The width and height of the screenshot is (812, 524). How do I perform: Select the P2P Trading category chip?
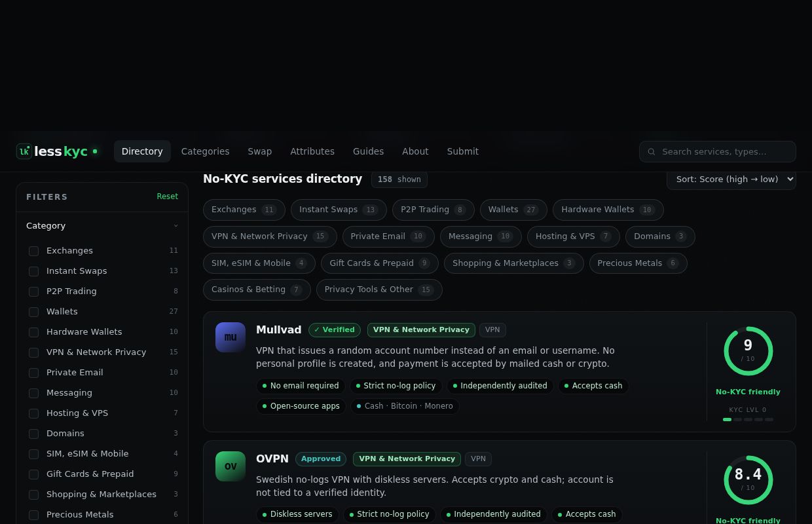click(x=433, y=210)
